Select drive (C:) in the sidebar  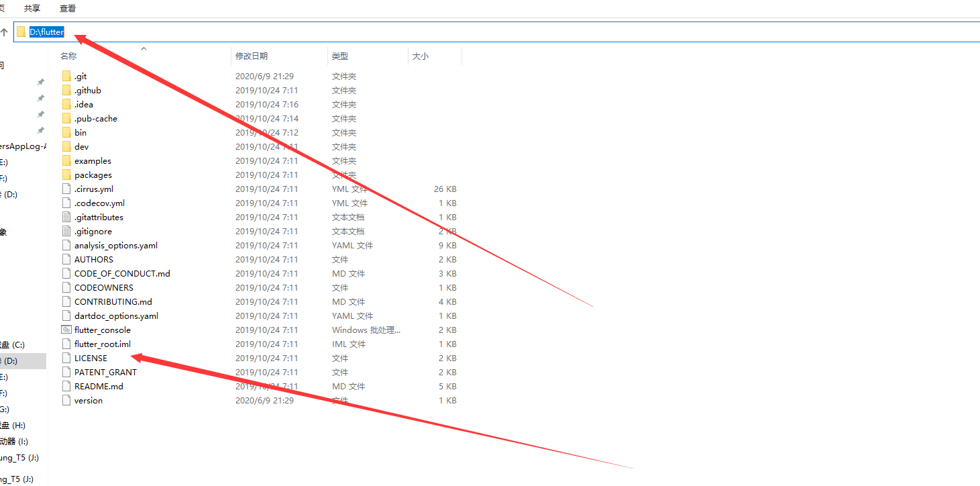click(20, 342)
